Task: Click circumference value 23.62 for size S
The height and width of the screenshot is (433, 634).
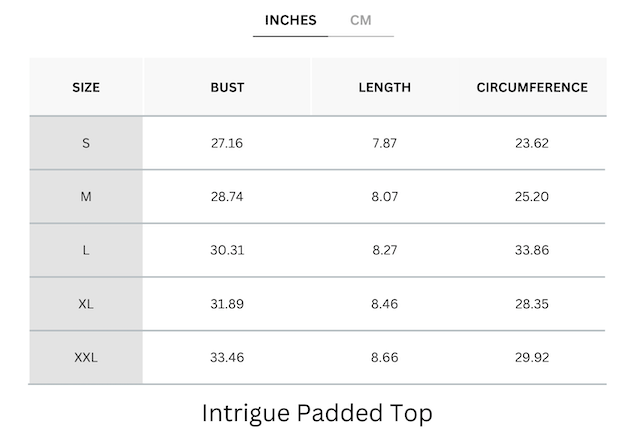Action: [x=532, y=143]
